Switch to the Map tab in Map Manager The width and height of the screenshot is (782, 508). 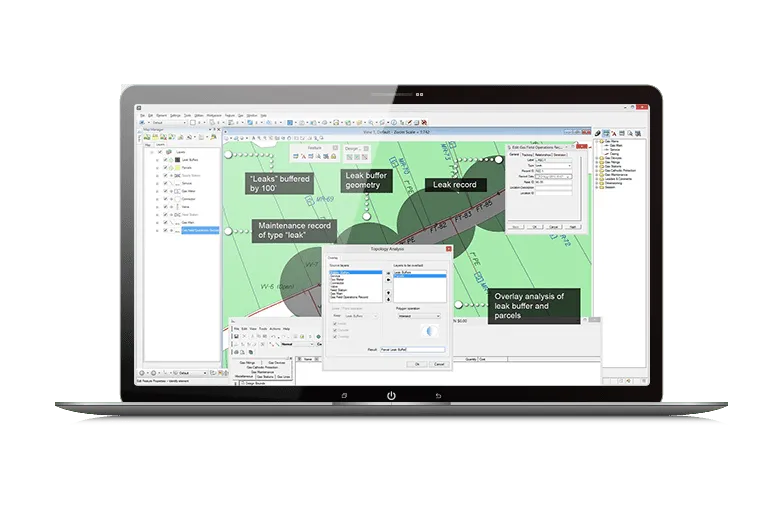click(x=148, y=145)
